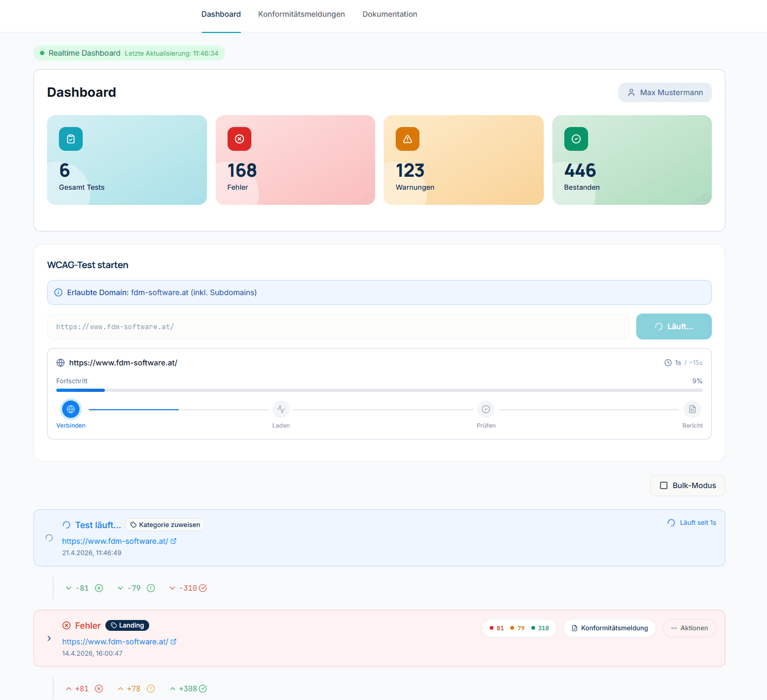Open the Fehler test's fdm-software.at link

pyautogui.click(x=115, y=642)
